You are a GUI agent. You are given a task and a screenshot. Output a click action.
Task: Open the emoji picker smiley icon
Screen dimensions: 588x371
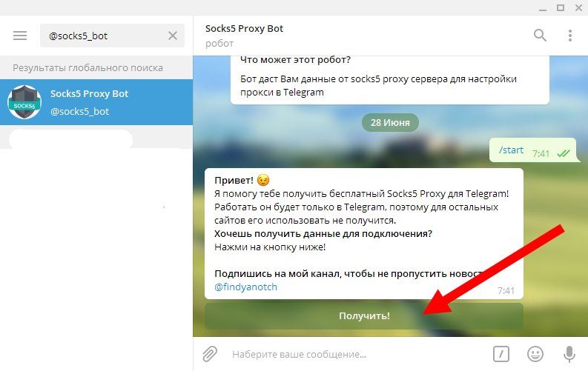pos(535,354)
